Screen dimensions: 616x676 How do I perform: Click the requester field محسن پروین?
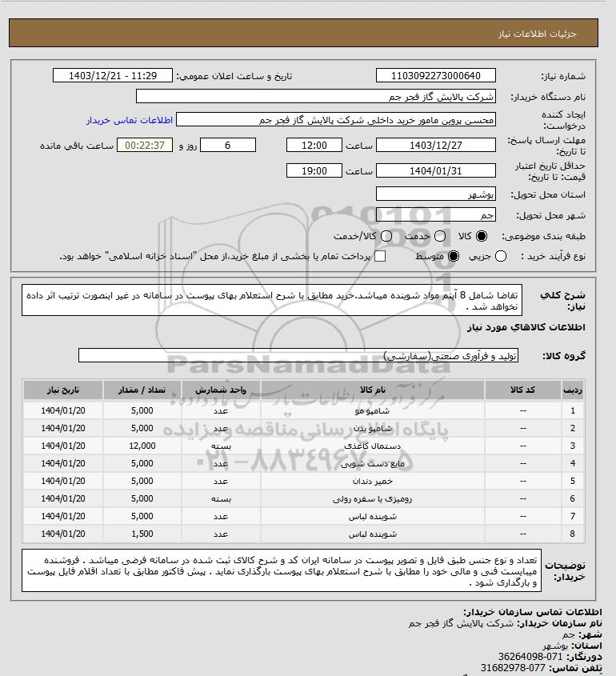tap(336, 119)
